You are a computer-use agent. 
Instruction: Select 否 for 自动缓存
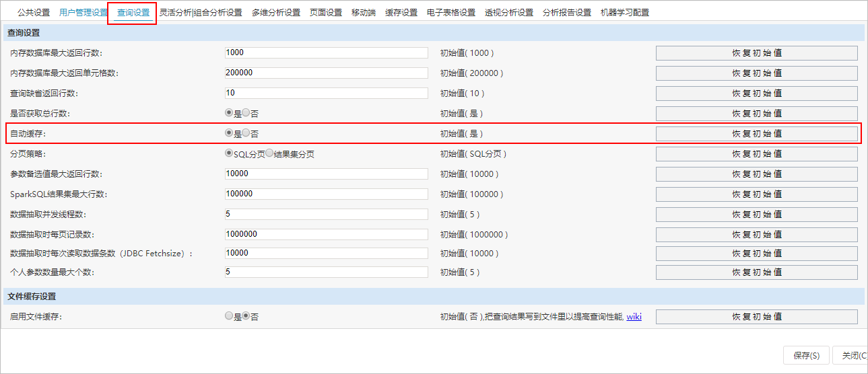coord(246,133)
